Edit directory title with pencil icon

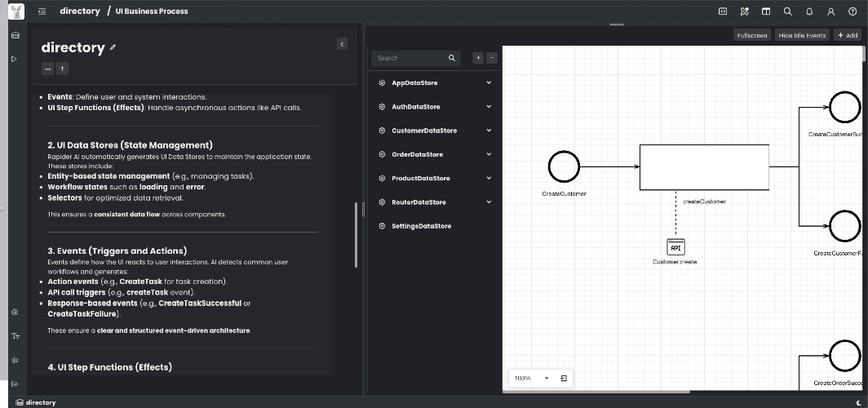coord(113,47)
